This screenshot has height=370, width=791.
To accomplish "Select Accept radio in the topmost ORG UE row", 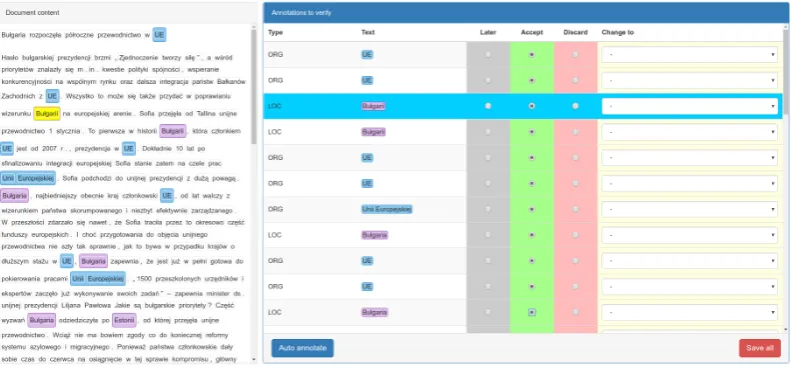I will click(x=531, y=55).
